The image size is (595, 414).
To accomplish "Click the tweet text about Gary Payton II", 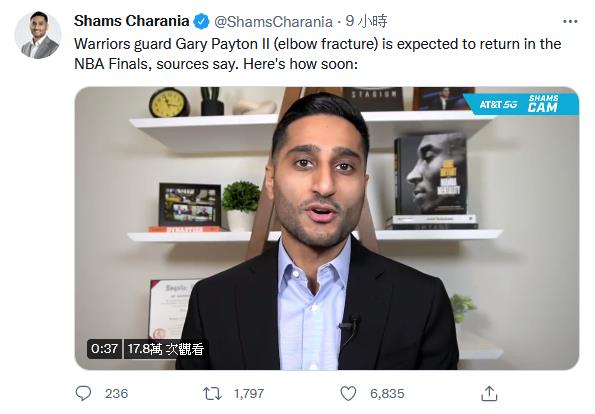I will 317,54.
